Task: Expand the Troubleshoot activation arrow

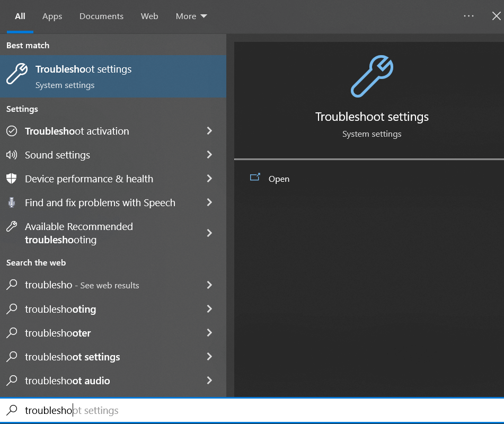Action: click(x=209, y=131)
